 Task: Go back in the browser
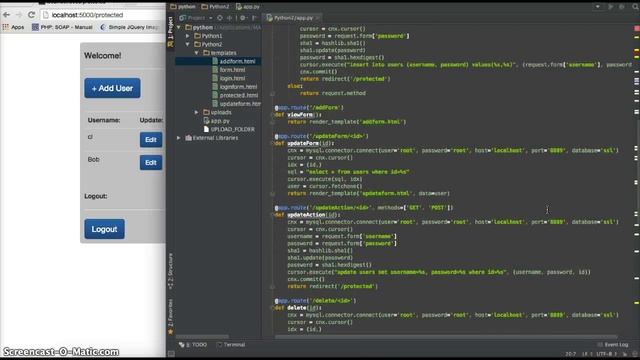[7, 15]
